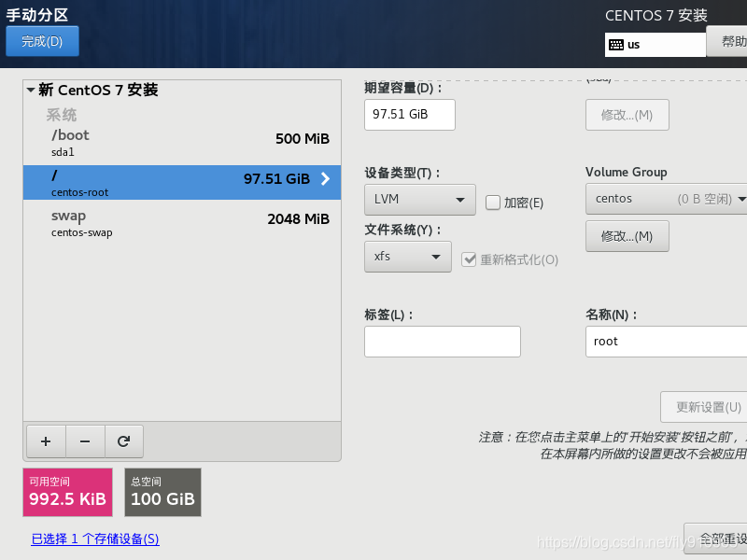Click the 系统 group heading
The image size is (747, 560).
62,115
